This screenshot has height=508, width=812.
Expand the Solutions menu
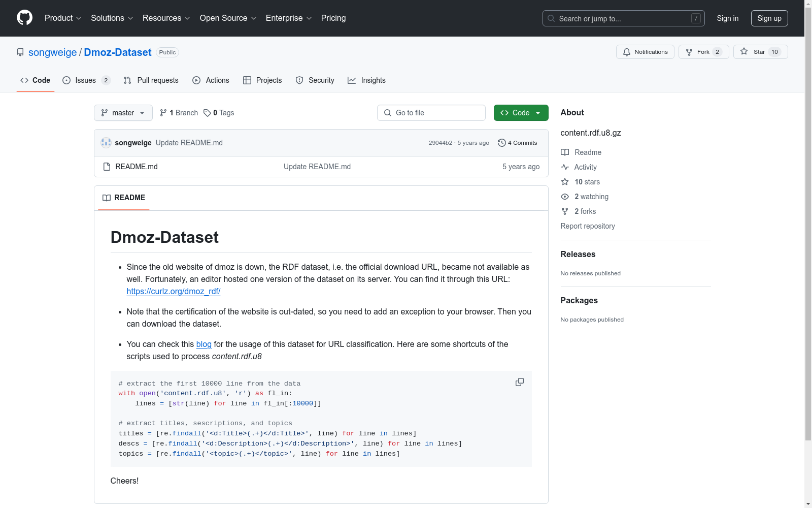point(112,18)
